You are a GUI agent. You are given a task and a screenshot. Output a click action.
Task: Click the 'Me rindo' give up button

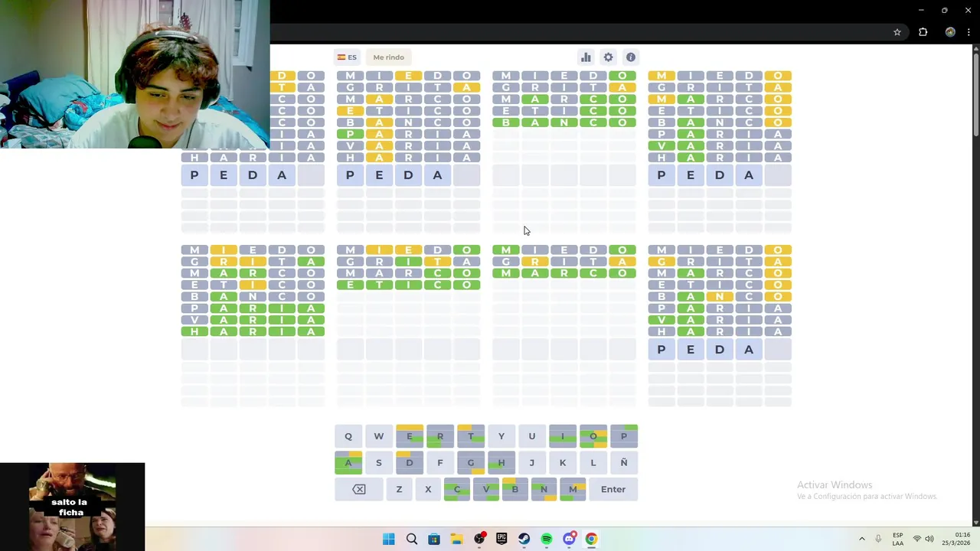[389, 57]
